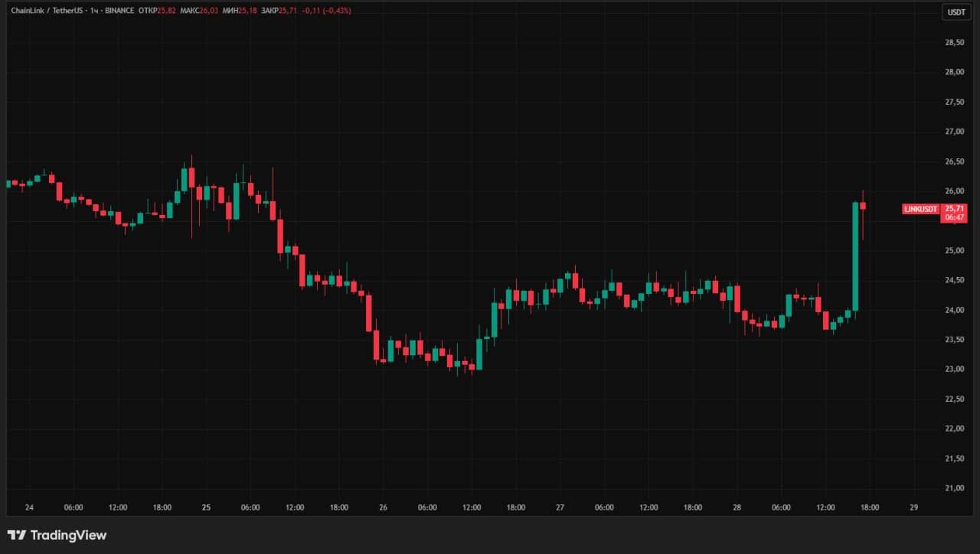This screenshot has width=980, height=554.
Task: Click the МИН 25,18 low value
Action: click(x=239, y=11)
